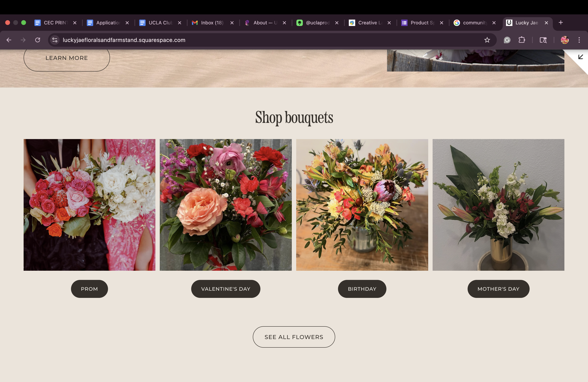Viewport: 588px width, 382px height.
Task: Open the Chrome profile avatar
Action: 565,40
